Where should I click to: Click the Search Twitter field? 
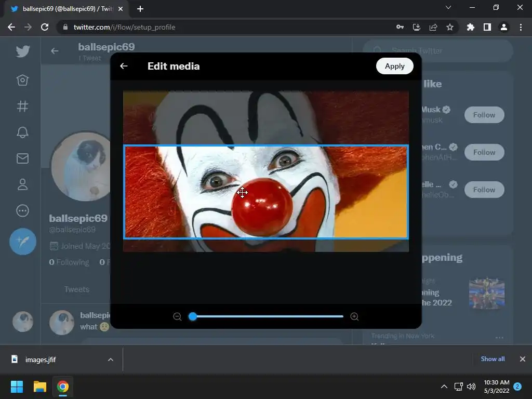[x=437, y=51]
